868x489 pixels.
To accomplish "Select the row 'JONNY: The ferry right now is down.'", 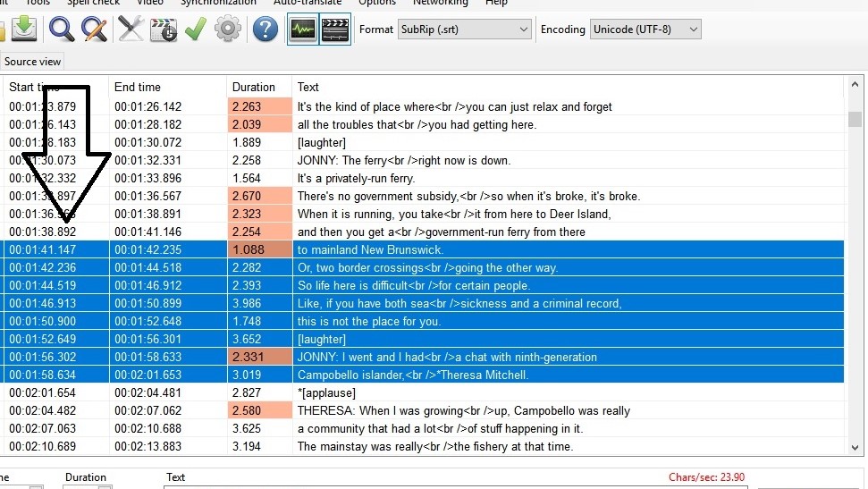I will point(424,160).
